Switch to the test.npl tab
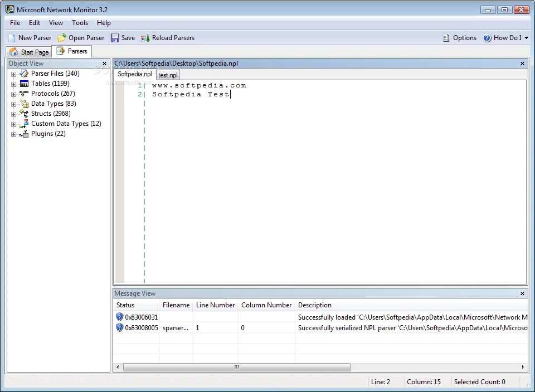Viewport: 535px width, 392px height. 168,75
